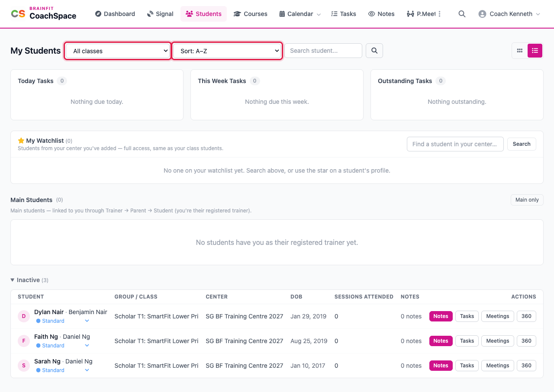Click the Search student input field
This screenshot has height=392, width=554.
[323, 51]
